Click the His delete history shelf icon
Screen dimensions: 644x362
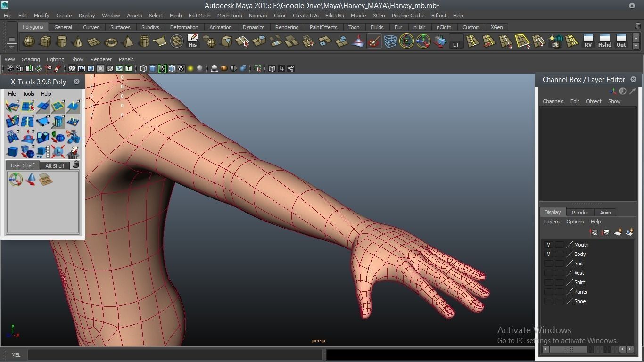[x=192, y=41]
